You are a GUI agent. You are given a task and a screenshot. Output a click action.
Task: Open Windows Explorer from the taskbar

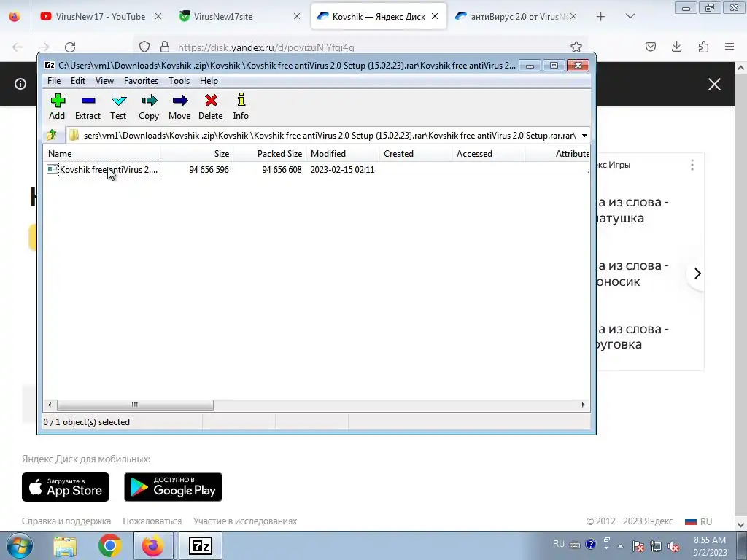(x=65, y=546)
